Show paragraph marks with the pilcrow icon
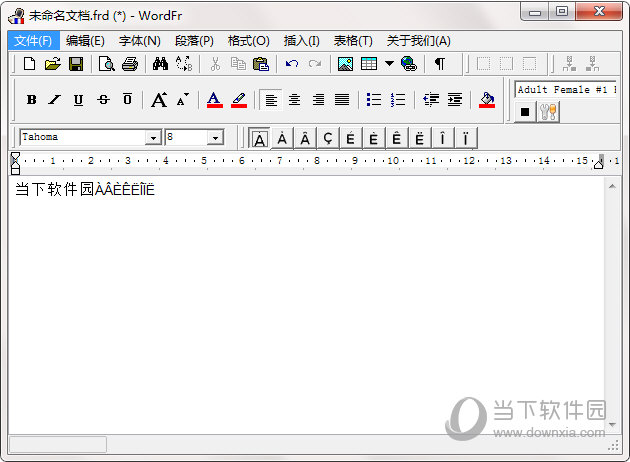Viewport: 630px width, 462px height. coord(439,64)
